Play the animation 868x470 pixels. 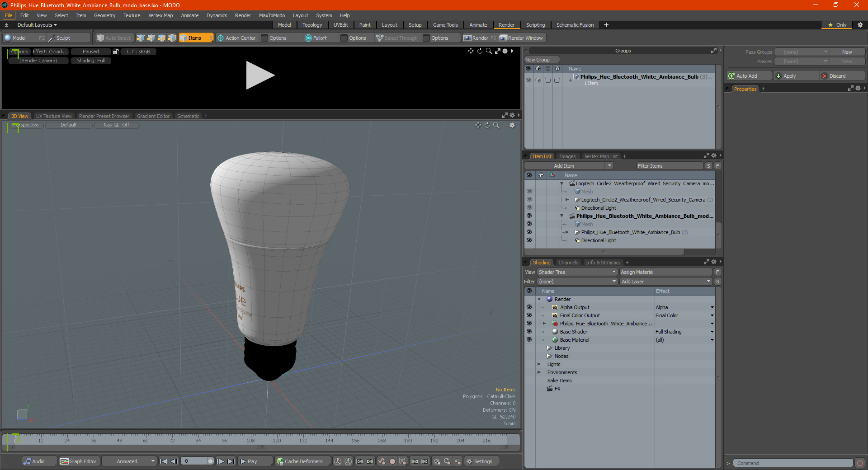[x=255, y=461]
